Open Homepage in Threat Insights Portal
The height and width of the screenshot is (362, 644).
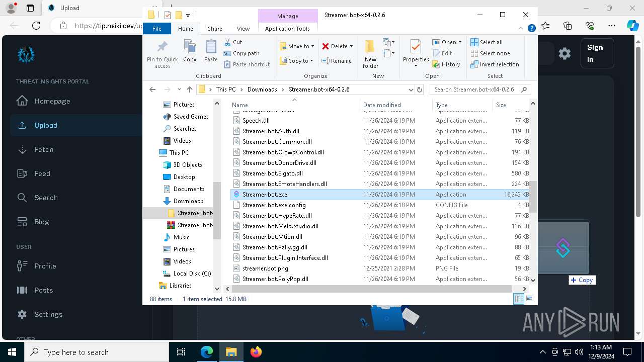[x=52, y=101]
